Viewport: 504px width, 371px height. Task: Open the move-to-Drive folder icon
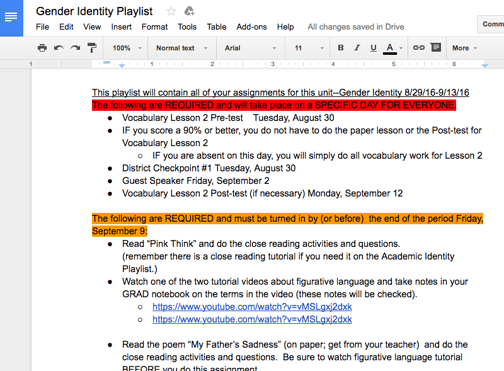(x=189, y=11)
